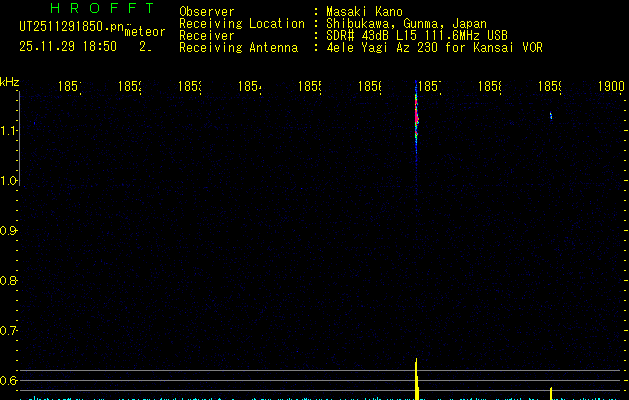629x400 pixels.
Task: Click the 25.11.29 18:50 timestamp
Action: point(68,46)
